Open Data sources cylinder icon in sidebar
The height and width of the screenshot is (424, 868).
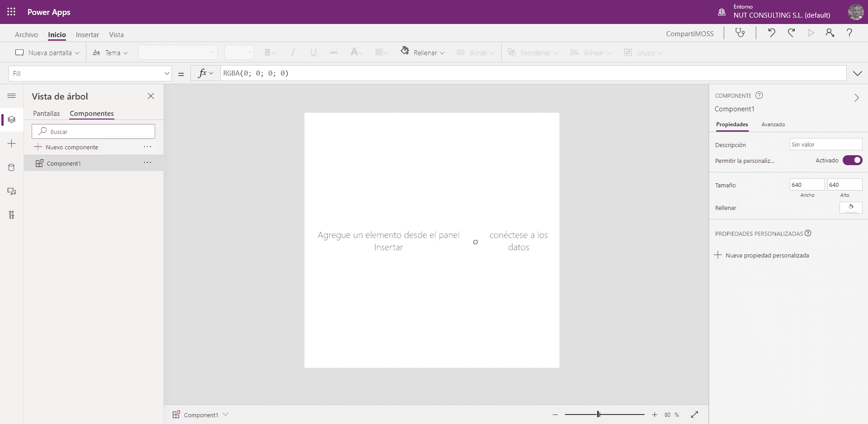[x=12, y=167]
